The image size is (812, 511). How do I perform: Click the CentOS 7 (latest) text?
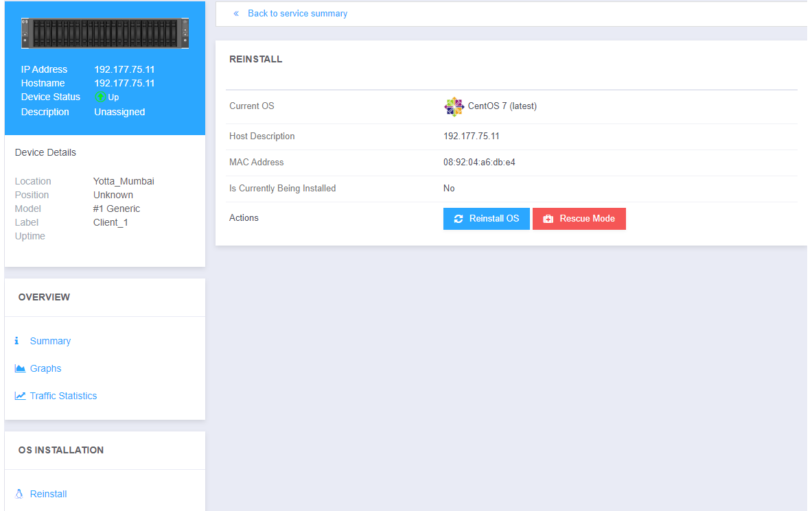tap(502, 106)
